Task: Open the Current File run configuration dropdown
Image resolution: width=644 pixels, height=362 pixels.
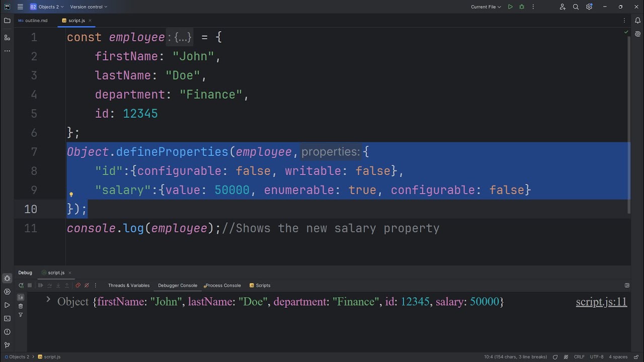Action: click(x=486, y=7)
